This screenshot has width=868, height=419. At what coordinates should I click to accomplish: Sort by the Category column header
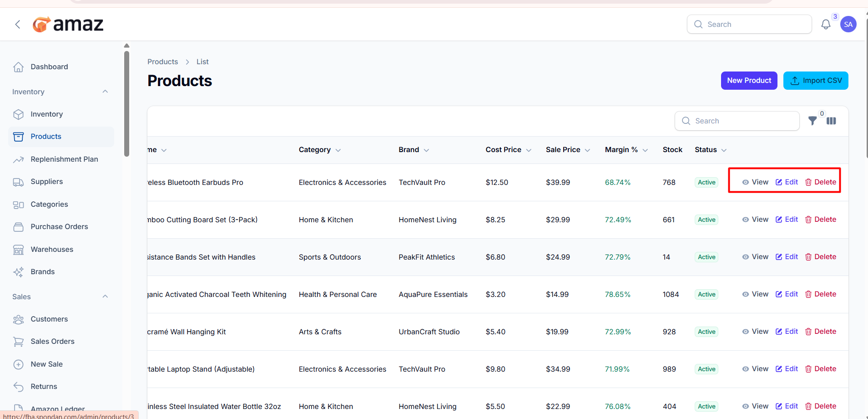point(319,150)
